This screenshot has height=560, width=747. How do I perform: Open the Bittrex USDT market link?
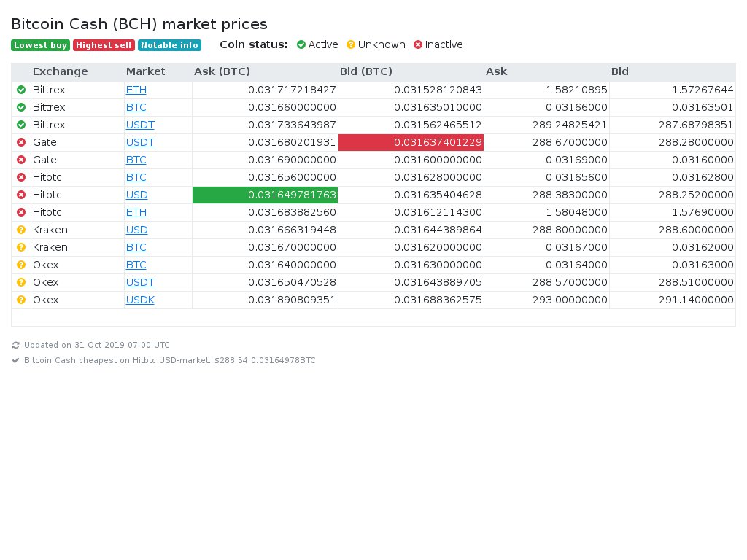point(140,125)
